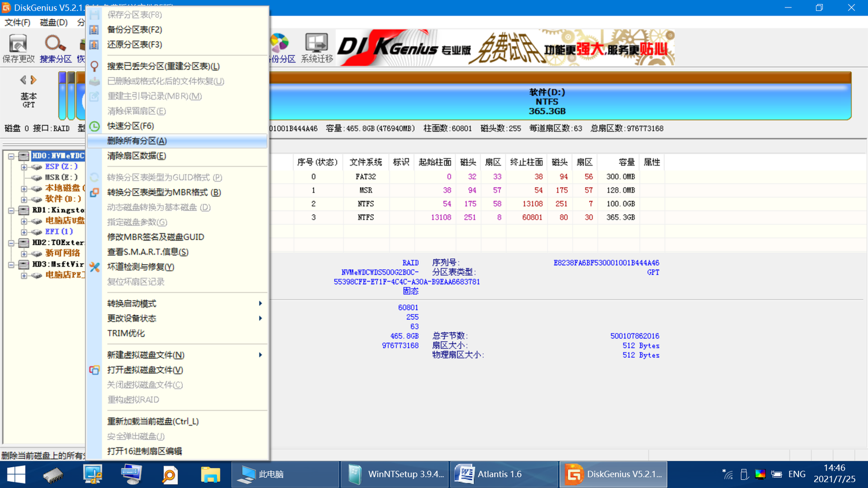Click Search Partition (搜索分区) toolbar icon
868x488 pixels.
click(x=56, y=49)
